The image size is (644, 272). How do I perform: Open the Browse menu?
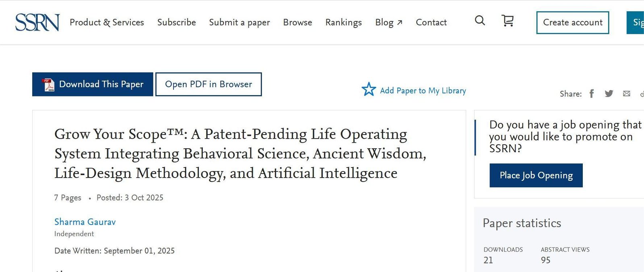click(x=297, y=22)
